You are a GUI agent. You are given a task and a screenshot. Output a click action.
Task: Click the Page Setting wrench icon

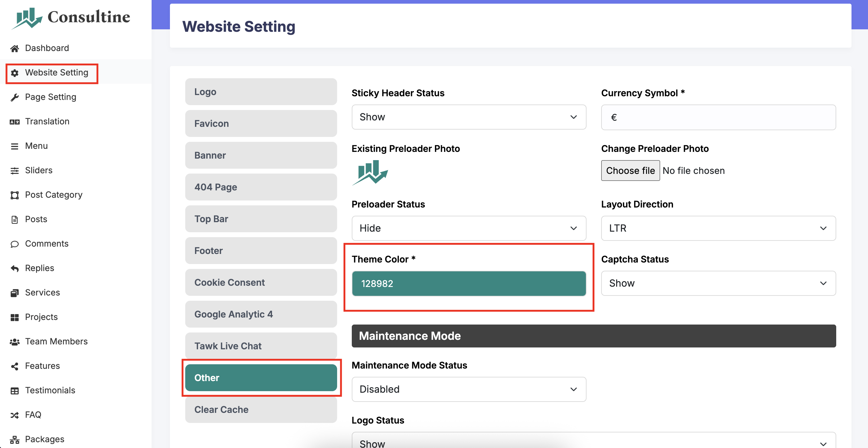click(x=14, y=97)
